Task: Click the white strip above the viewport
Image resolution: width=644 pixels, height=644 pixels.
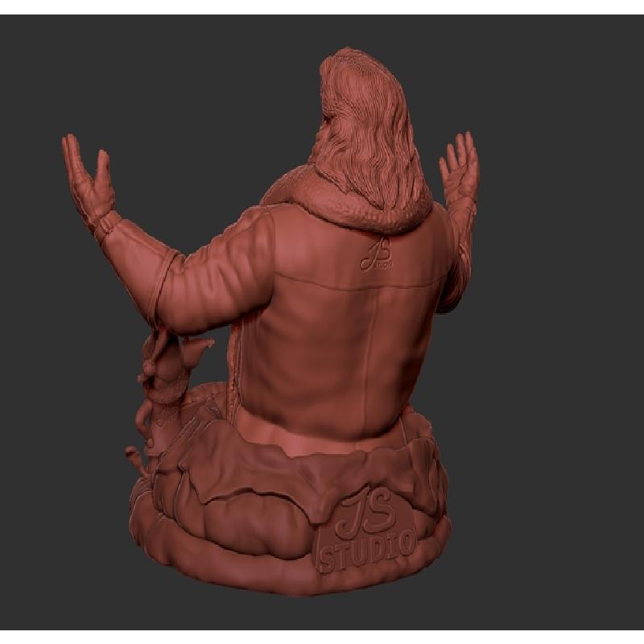Action: 322,6
